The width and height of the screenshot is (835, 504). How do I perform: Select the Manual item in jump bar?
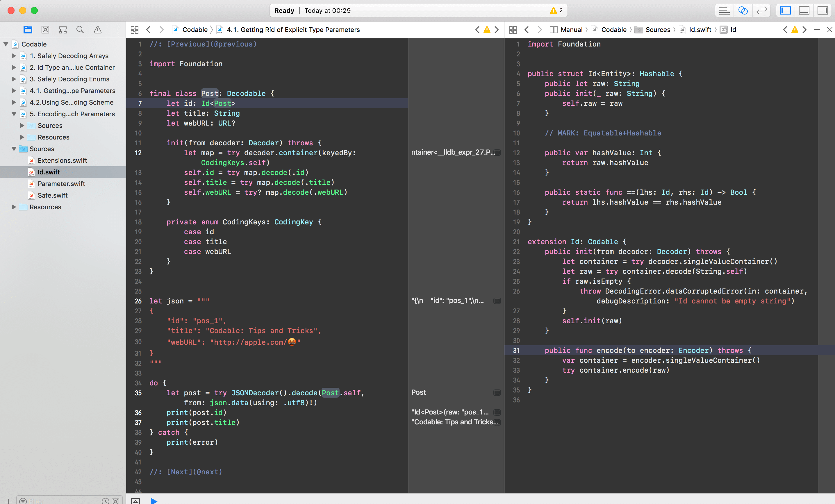point(571,30)
